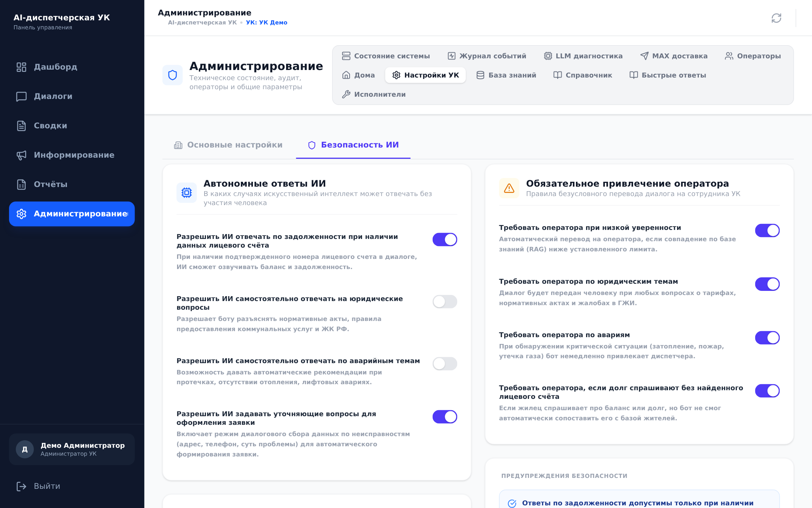This screenshot has width=812, height=508.
Task: Select Администрирование in the sidebar
Action: [x=72, y=214]
